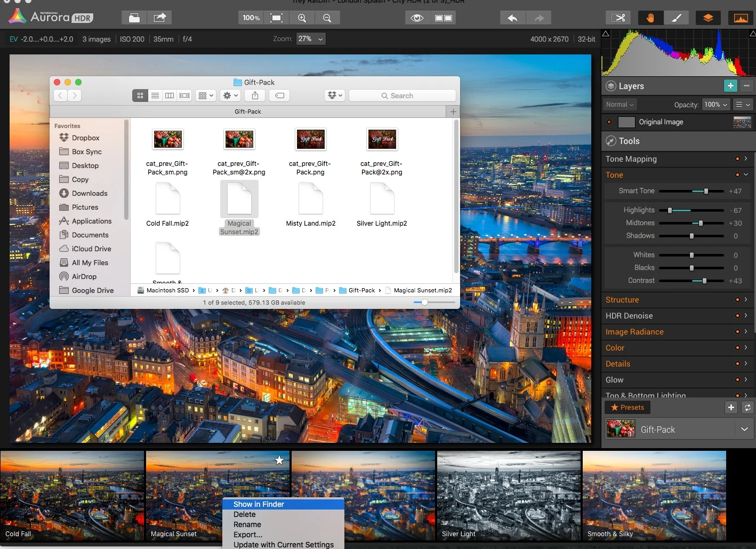This screenshot has height=549, width=756.
Task: Open the Zoom 27% dropdown
Action: [310, 39]
